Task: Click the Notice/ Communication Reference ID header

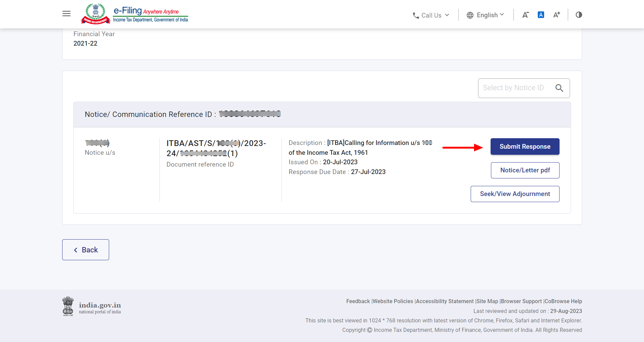Action: point(322,115)
